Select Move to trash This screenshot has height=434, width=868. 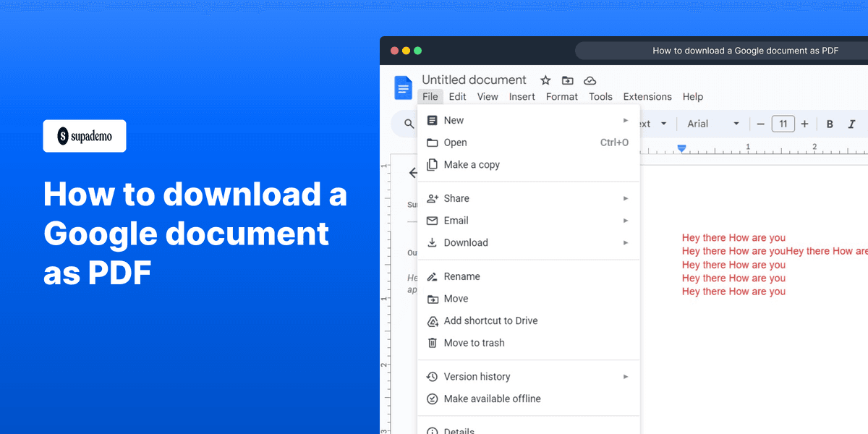[x=475, y=343]
